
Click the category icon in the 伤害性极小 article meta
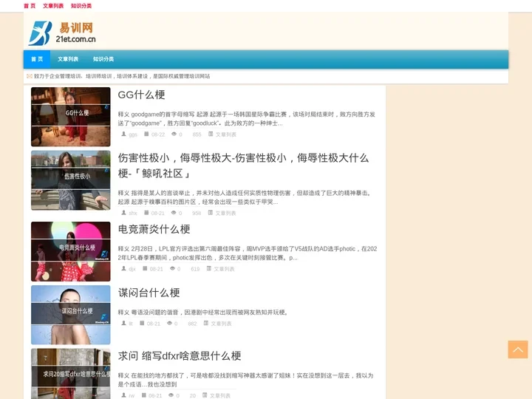211,213
